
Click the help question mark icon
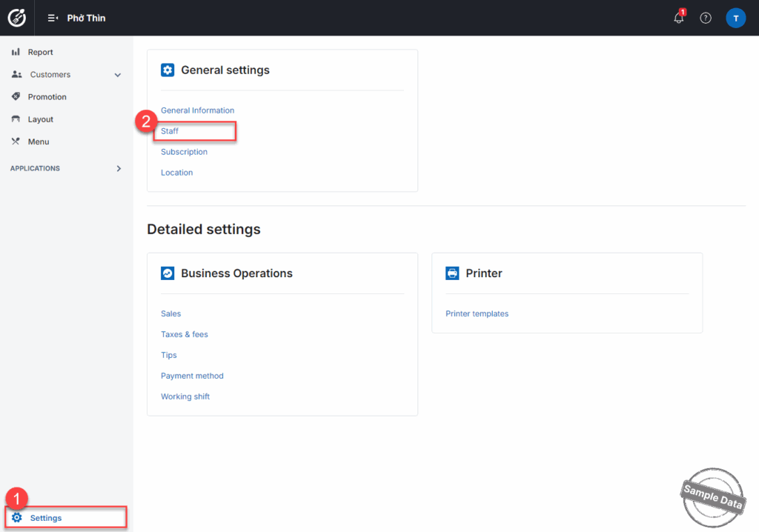(706, 18)
